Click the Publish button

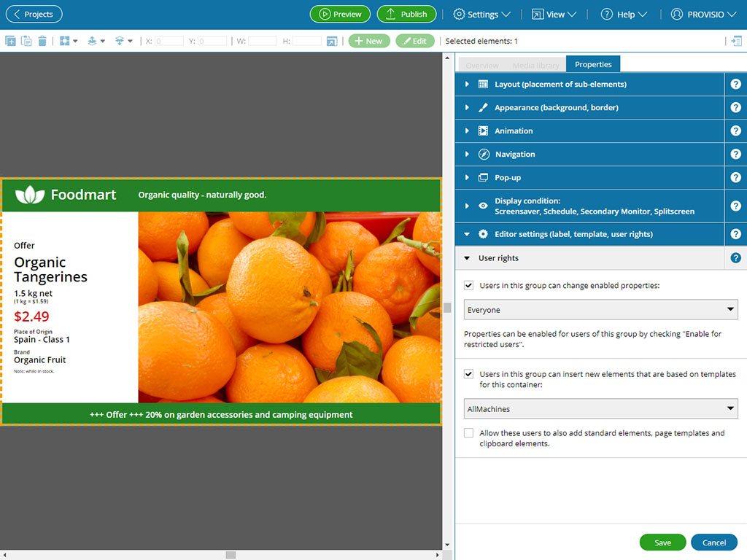[x=406, y=15]
